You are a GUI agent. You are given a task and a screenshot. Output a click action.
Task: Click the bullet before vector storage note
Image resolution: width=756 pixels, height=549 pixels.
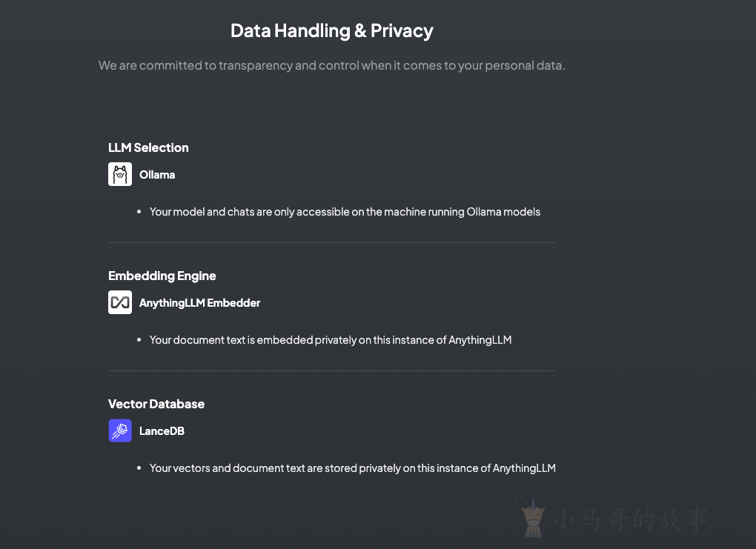[139, 468]
